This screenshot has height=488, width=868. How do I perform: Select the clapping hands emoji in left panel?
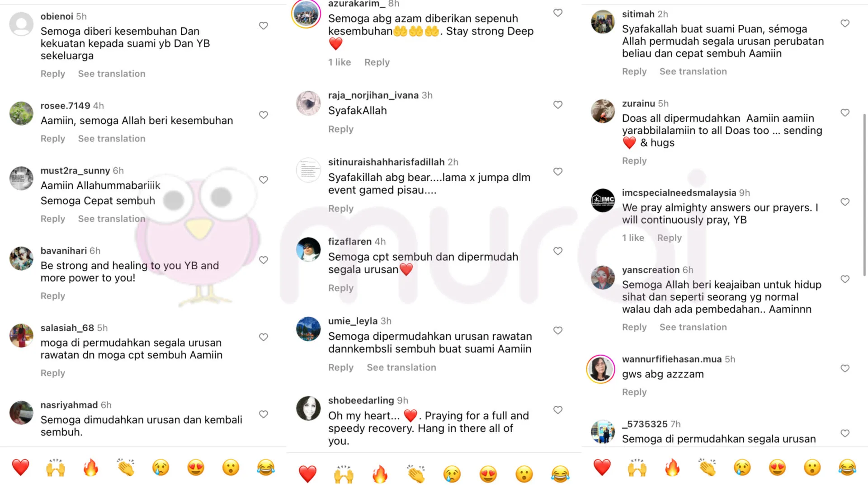tap(126, 467)
